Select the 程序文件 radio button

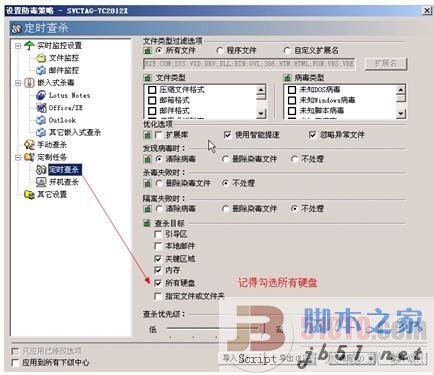tap(220, 51)
